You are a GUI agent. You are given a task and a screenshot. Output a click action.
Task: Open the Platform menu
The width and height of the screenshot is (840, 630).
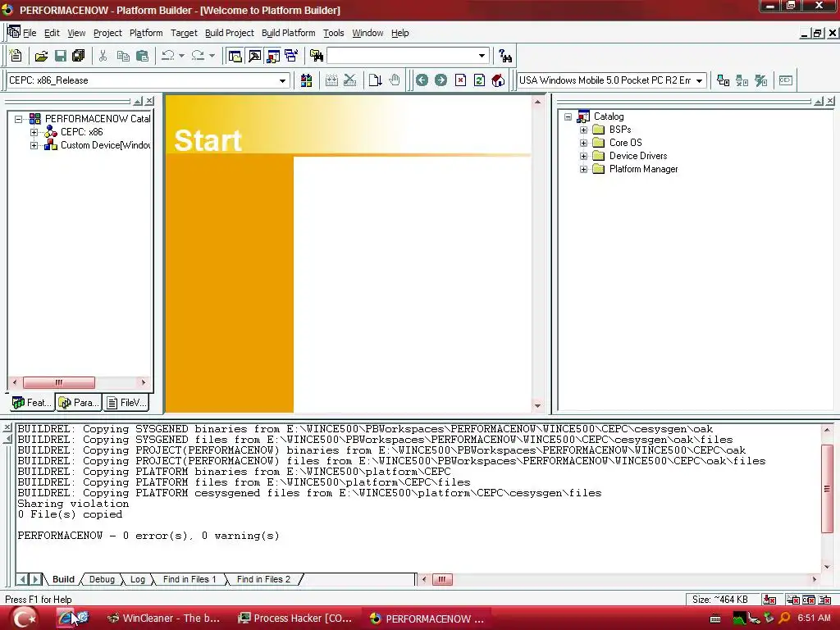point(146,33)
